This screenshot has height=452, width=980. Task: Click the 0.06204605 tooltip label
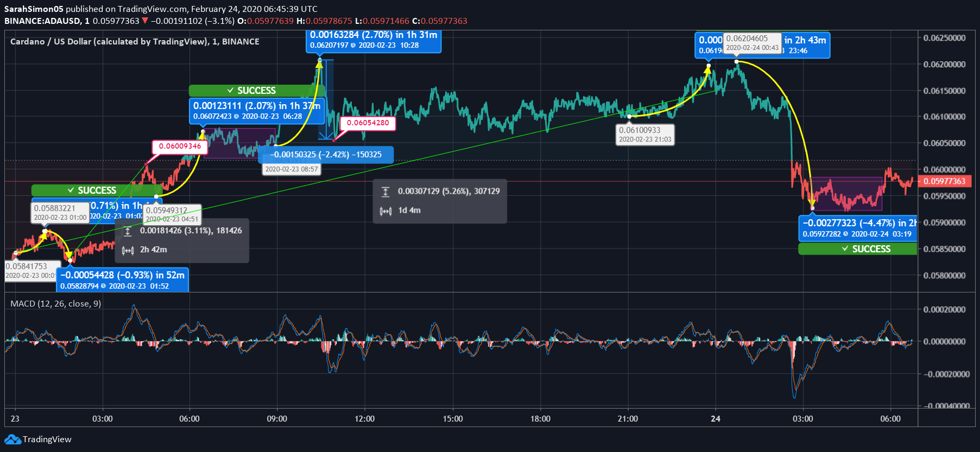(x=753, y=43)
